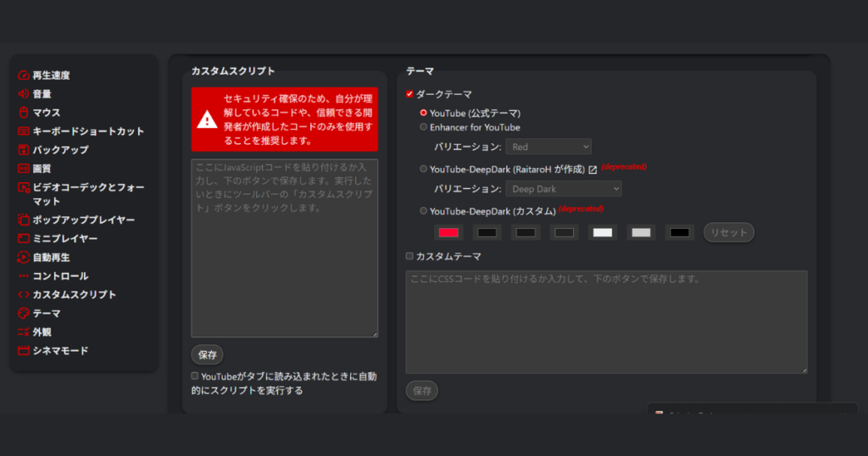Go to the バックアップ sidebar item
The height and width of the screenshot is (456, 868).
coord(60,150)
